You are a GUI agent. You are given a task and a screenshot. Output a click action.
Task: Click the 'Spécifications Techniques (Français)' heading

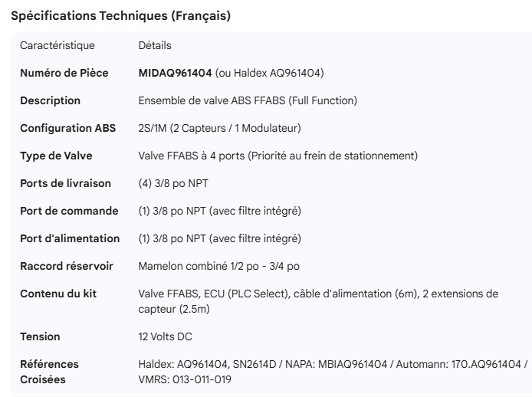(x=121, y=15)
